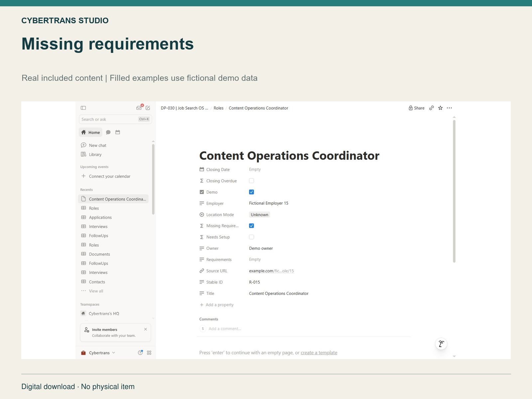Screen dimensions: 532x399
Task: Uncheck the Demo checkbox
Action: [x=252, y=192]
